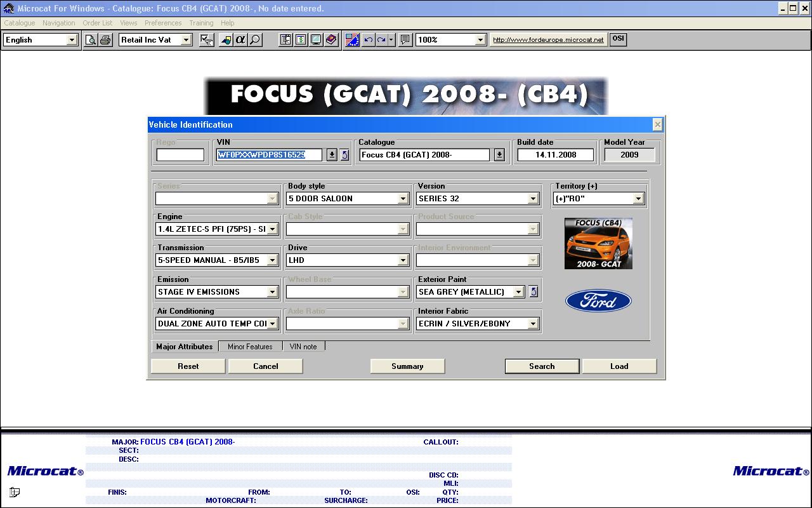Click the refresh icon next to VIN field
Viewport: 812px width, 508px height.
[344, 155]
